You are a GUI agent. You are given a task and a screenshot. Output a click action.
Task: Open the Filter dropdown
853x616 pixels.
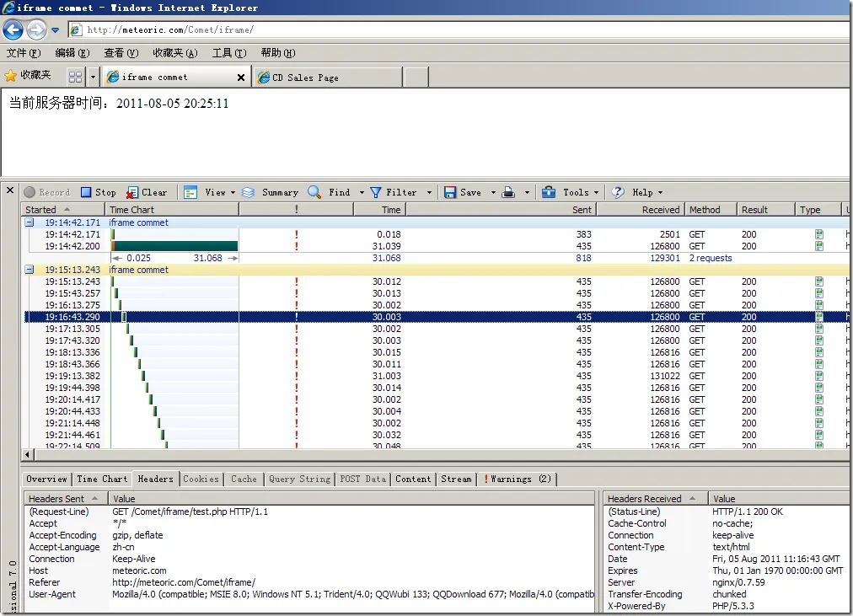(429, 192)
